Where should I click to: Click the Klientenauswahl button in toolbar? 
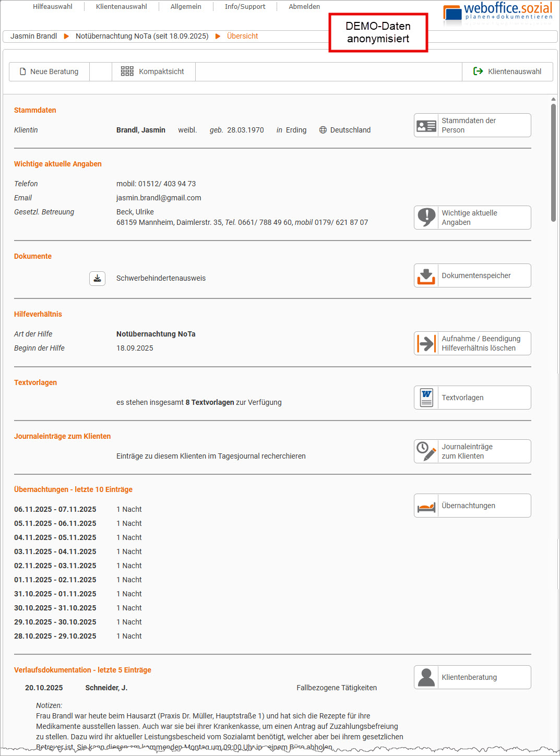(x=507, y=72)
